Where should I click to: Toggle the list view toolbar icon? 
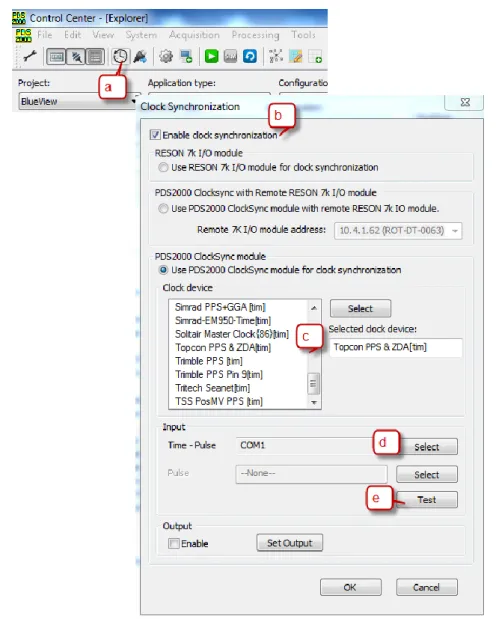(x=95, y=57)
